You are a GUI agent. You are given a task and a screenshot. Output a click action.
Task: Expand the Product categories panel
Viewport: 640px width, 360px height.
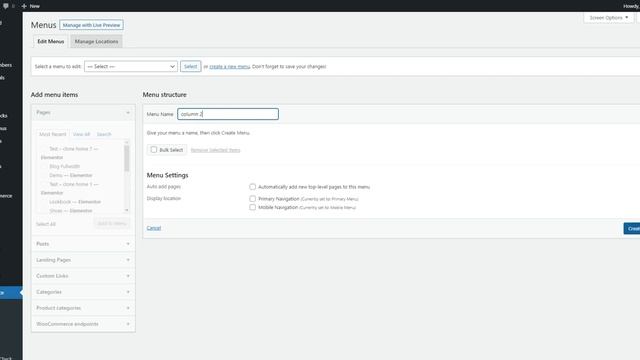[83, 308]
